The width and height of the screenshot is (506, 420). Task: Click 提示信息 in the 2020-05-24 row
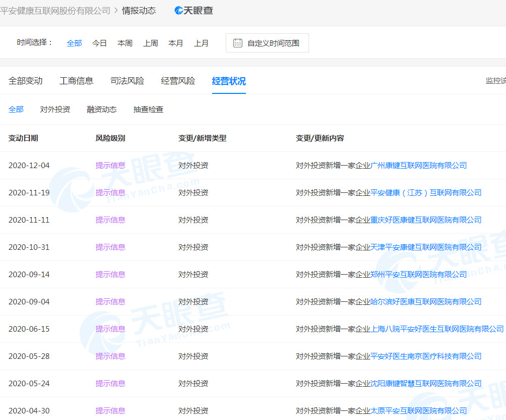pos(111,384)
